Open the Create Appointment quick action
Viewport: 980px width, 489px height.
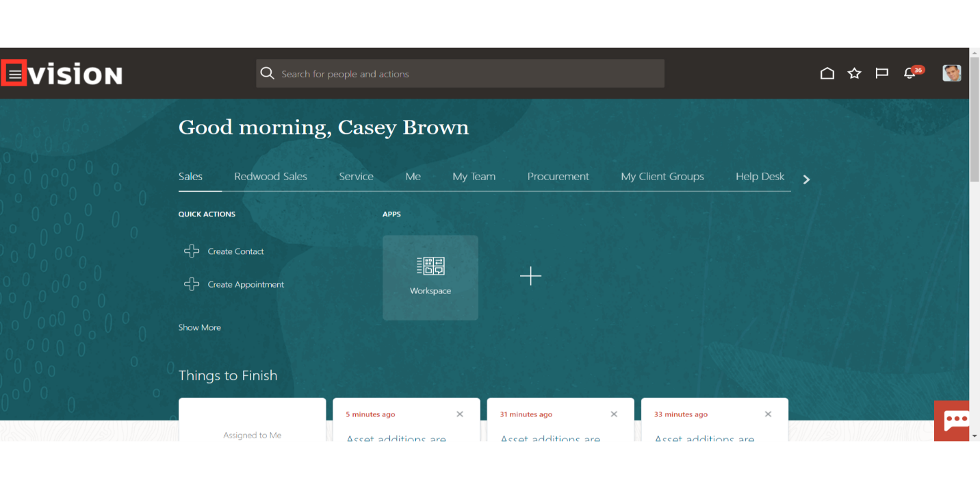tap(246, 284)
